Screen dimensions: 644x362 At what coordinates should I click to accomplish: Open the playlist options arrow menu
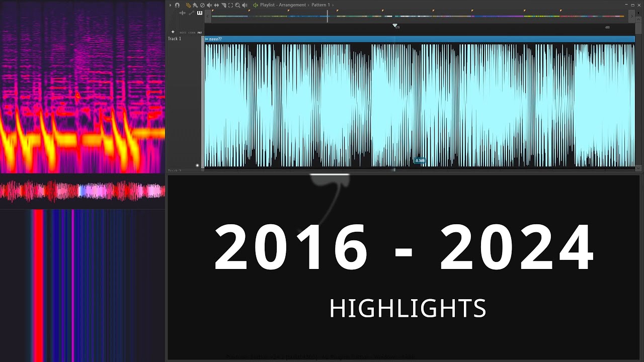coord(170,5)
